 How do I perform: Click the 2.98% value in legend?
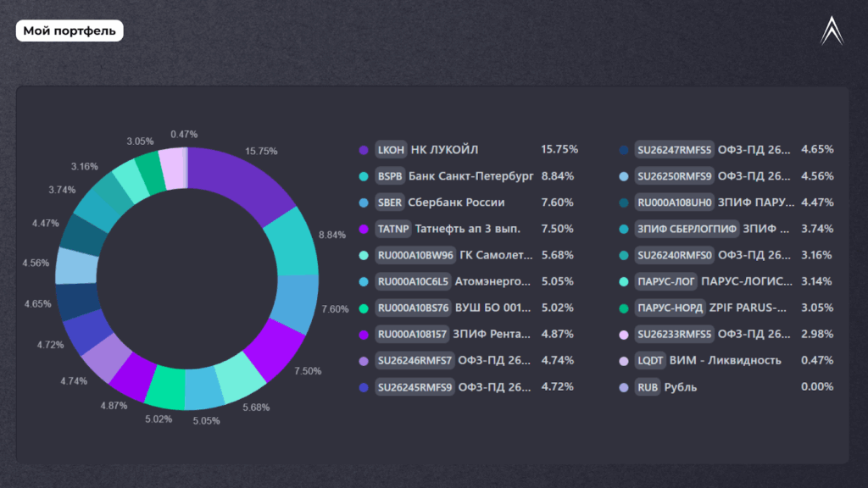tap(817, 334)
